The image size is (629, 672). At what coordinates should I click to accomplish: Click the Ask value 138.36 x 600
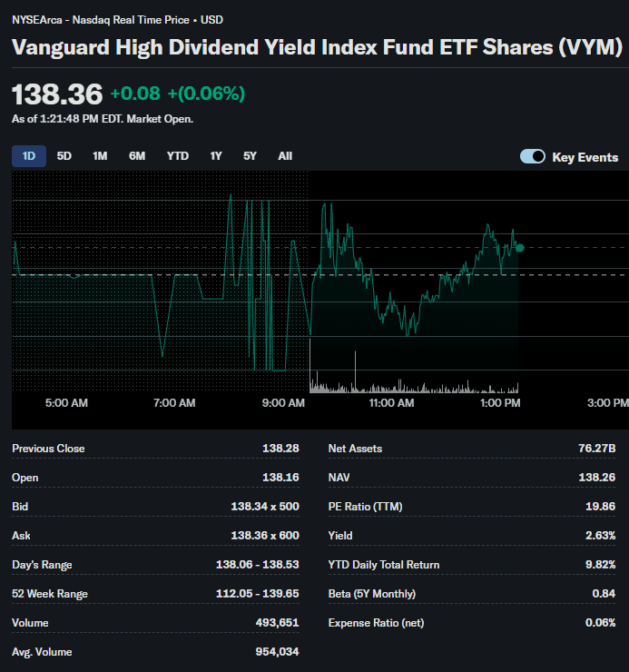click(x=265, y=536)
